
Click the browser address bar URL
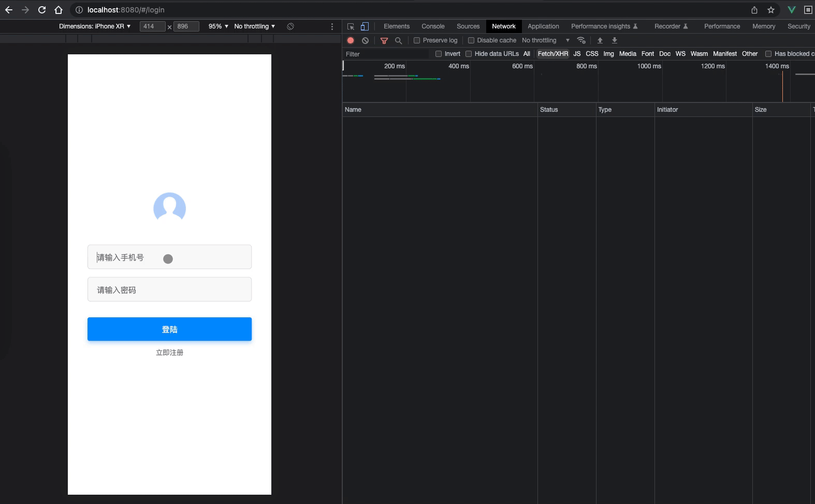pyautogui.click(x=126, y=10)
